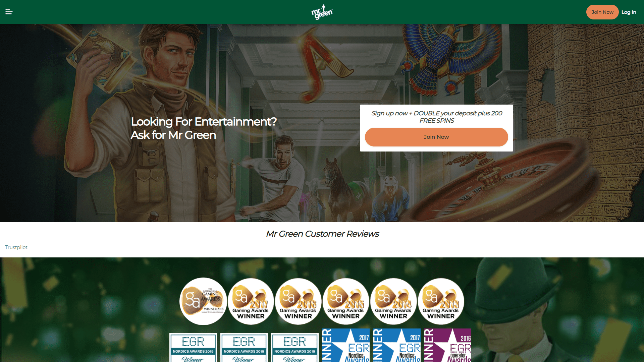
Task: Open the Log In link
Action: 629,12
